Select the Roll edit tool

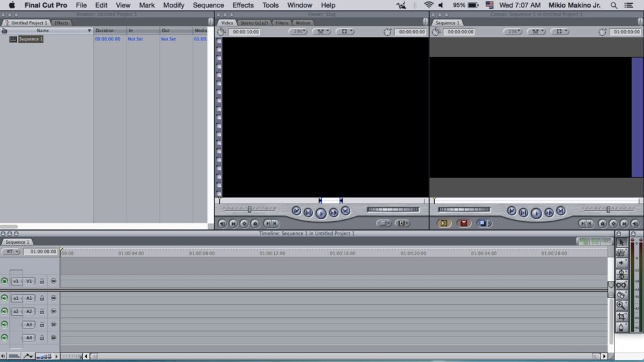(x=621, y=274)
